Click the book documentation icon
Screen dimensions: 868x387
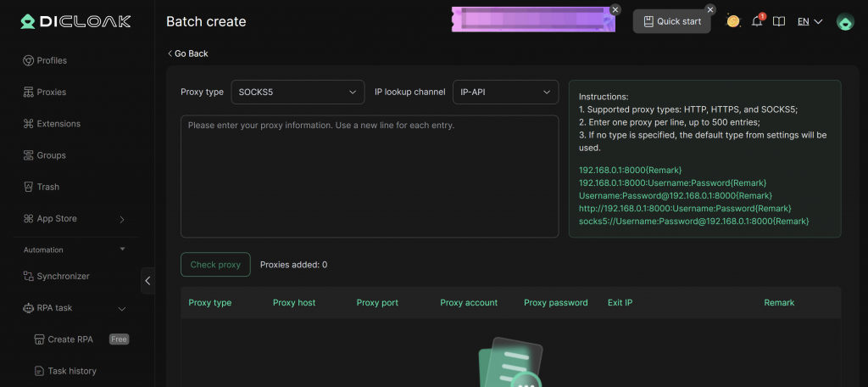pos(779,21)
